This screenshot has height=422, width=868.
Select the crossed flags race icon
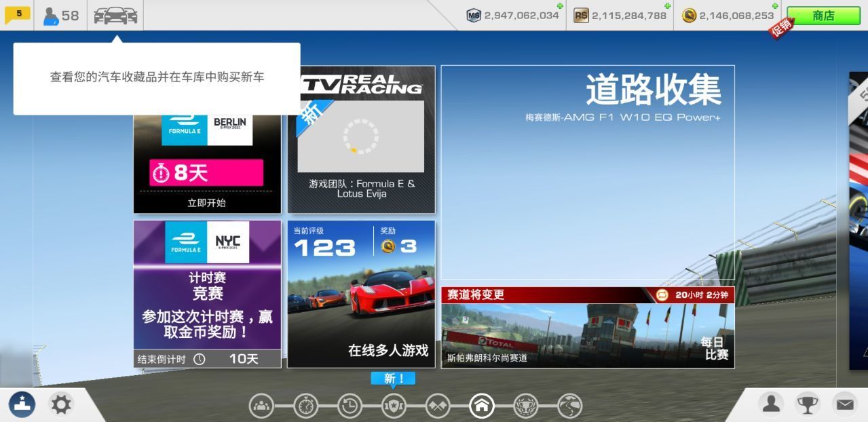pos(438,406)
